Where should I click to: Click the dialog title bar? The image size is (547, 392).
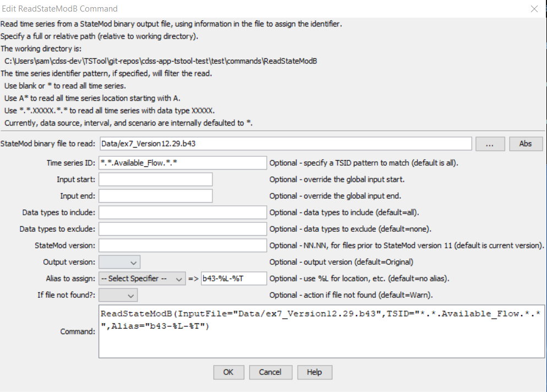pyautogui.click(x=220, y=9)
